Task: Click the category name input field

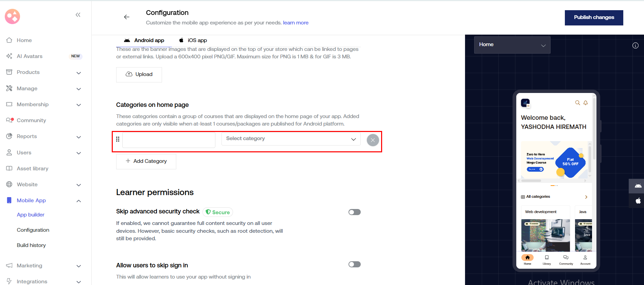Action: click(169, 140)
